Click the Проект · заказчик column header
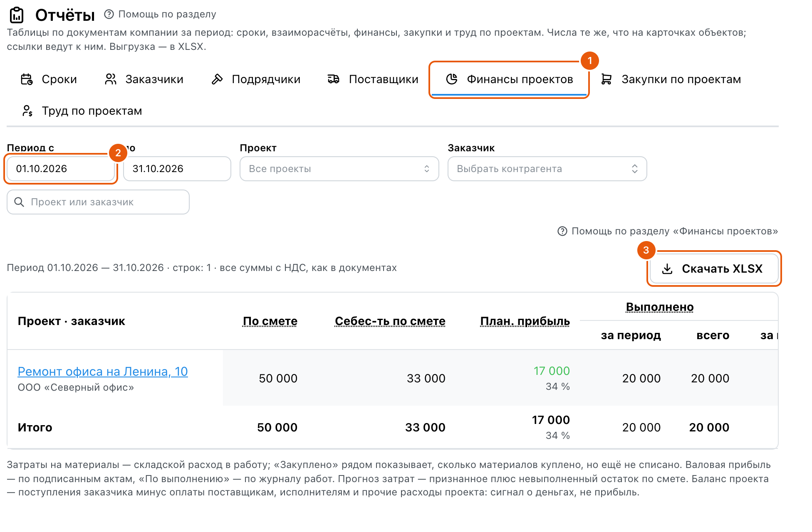This screenshot has width=812, height=532. (71, 321)
